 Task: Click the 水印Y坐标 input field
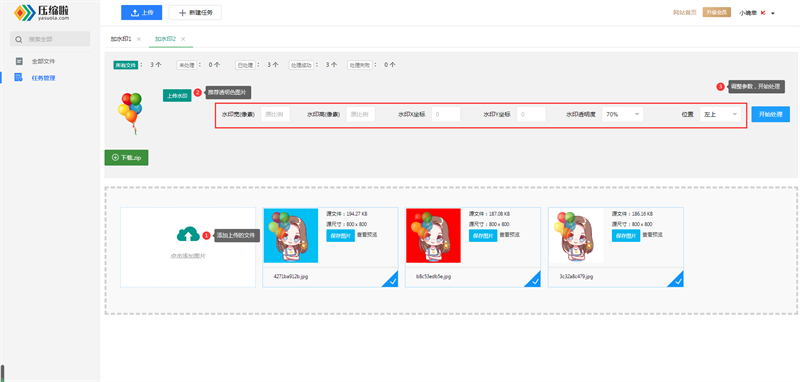pos(531,115)
